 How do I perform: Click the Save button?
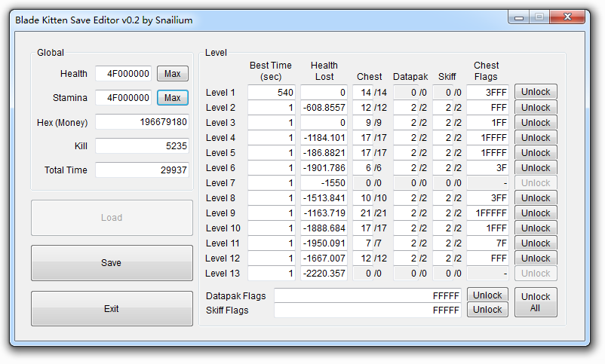[x=112, y=263]
